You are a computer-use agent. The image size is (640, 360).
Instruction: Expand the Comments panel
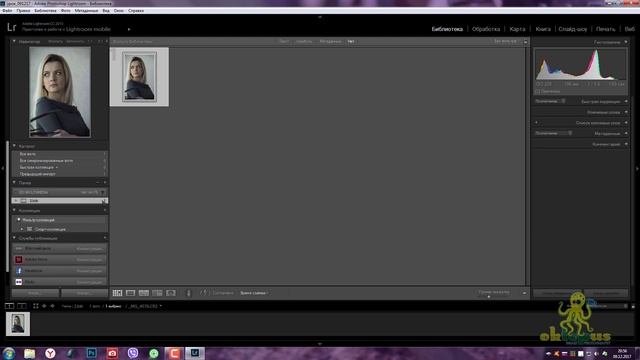[626, 144]
